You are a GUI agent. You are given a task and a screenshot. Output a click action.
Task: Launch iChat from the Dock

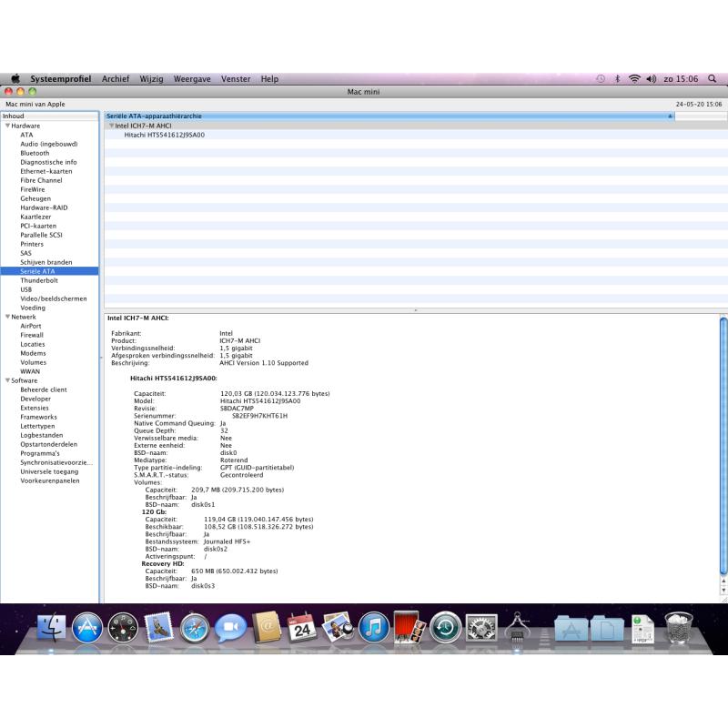tap(231, 627)
